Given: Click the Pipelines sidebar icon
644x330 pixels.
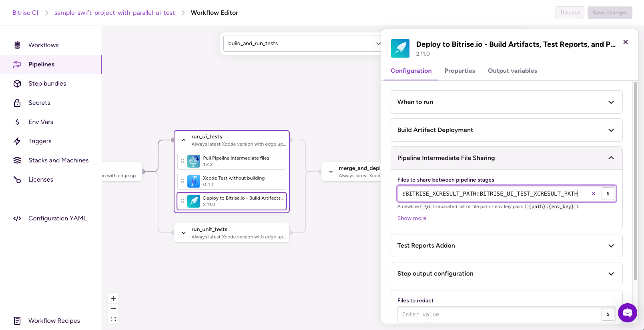Looking at the screenshot, I should (17, 64).
